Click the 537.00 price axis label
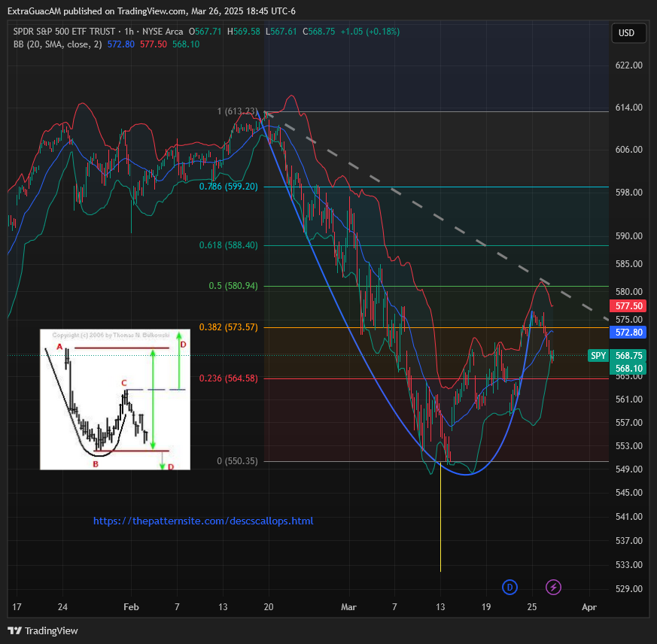 (x=628, y=540)
